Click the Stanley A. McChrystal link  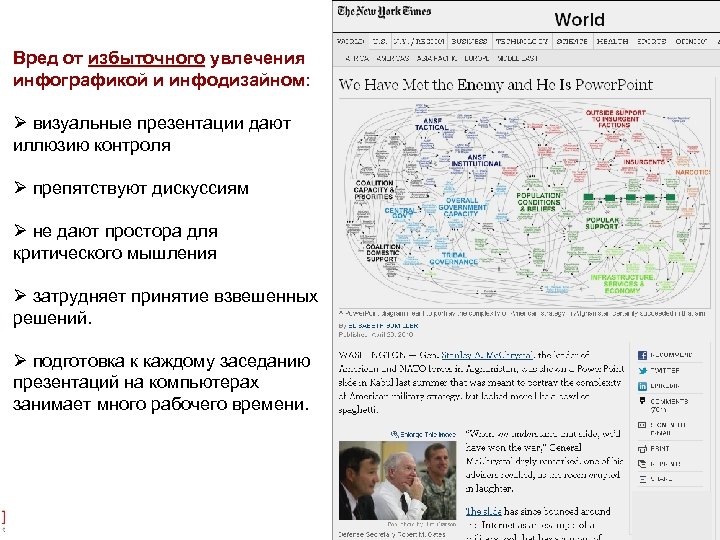click(487, 355)
